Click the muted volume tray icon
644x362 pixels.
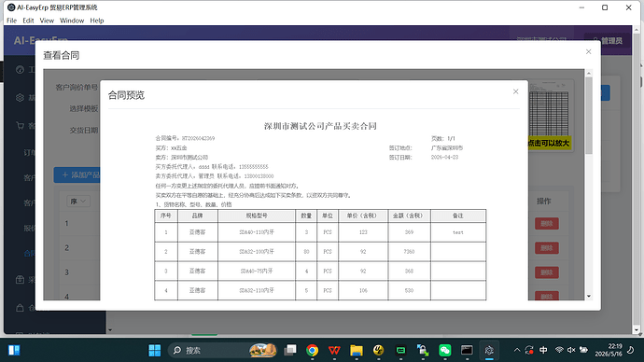(571, 350)
